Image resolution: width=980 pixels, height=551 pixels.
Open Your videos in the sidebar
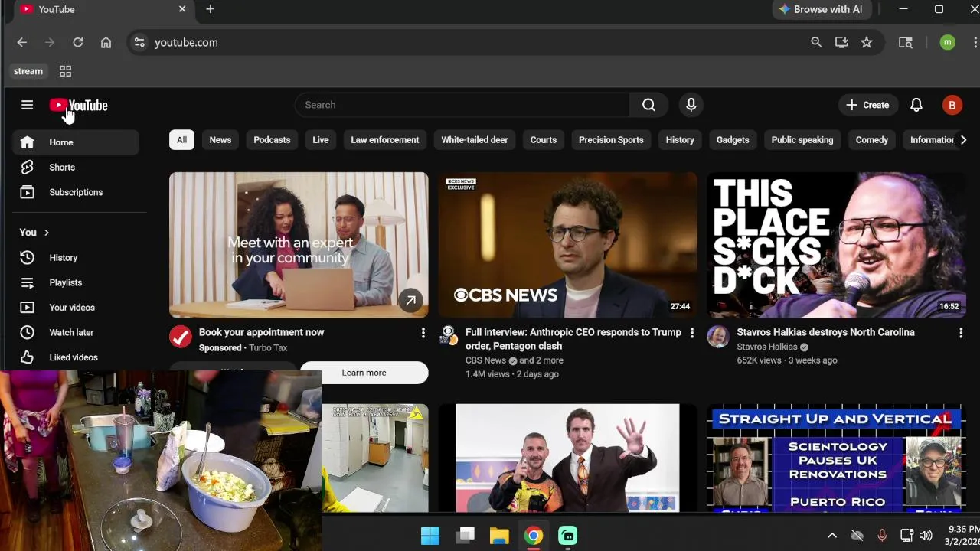(75, 308)
